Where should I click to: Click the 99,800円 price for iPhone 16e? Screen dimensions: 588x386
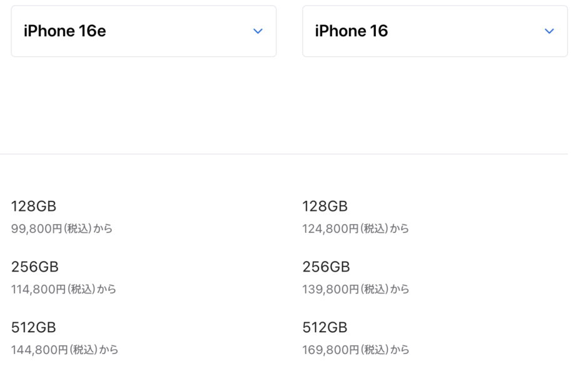(x=63, y=228)
